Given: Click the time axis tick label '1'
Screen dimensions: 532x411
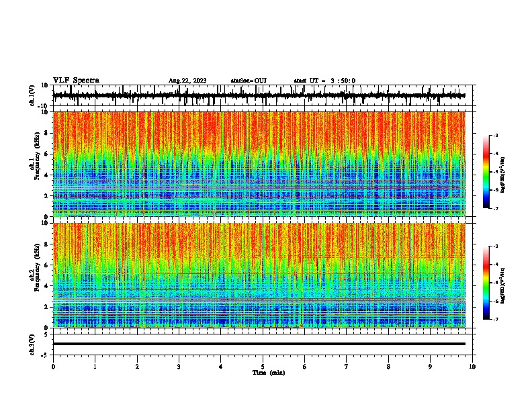Looking at the screenshot, I should tap(95, 367).
